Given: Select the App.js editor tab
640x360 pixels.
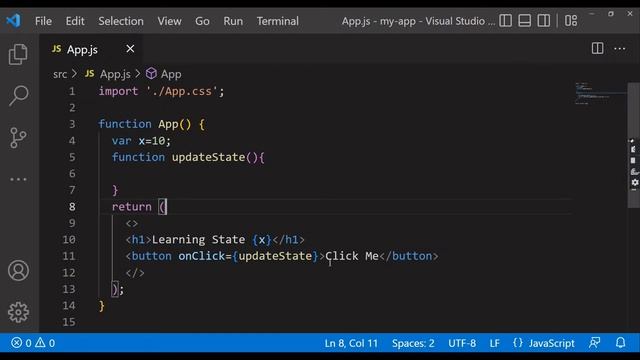Looking at the screenshot, I should (91, 49).
